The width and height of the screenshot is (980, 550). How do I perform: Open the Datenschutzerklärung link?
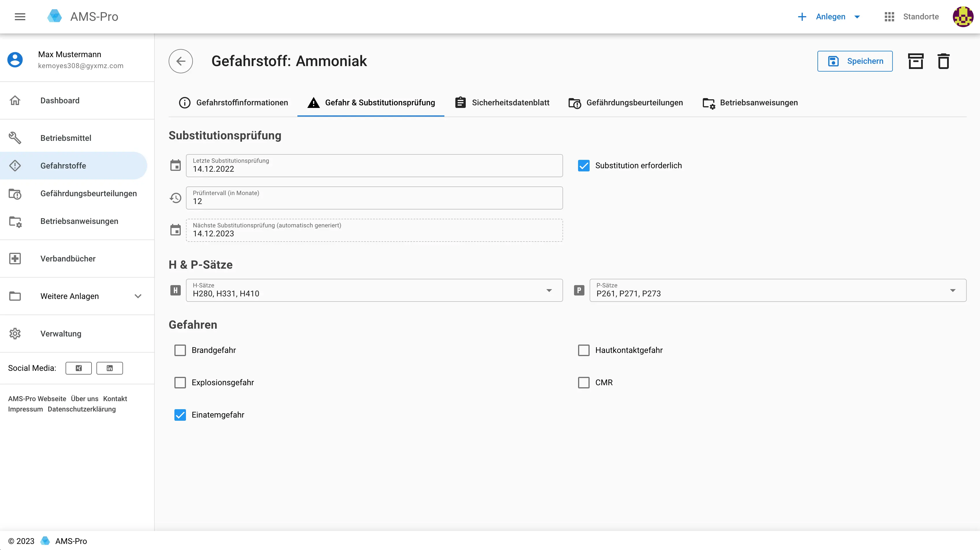(x=81, y=409)
